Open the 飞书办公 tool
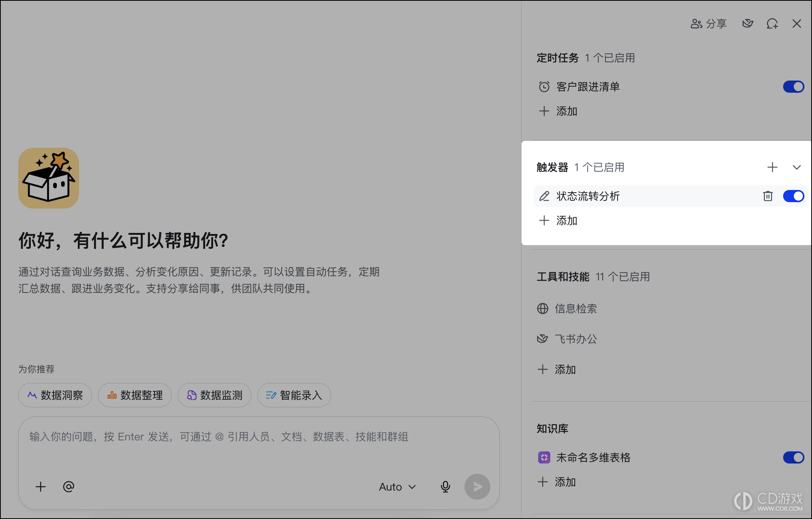 tap(567, 339)
